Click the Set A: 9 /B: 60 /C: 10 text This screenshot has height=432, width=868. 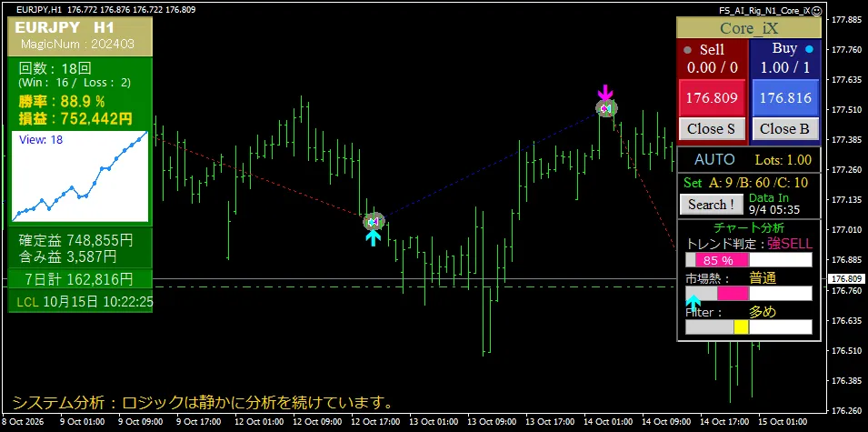[x=745, y=183]
